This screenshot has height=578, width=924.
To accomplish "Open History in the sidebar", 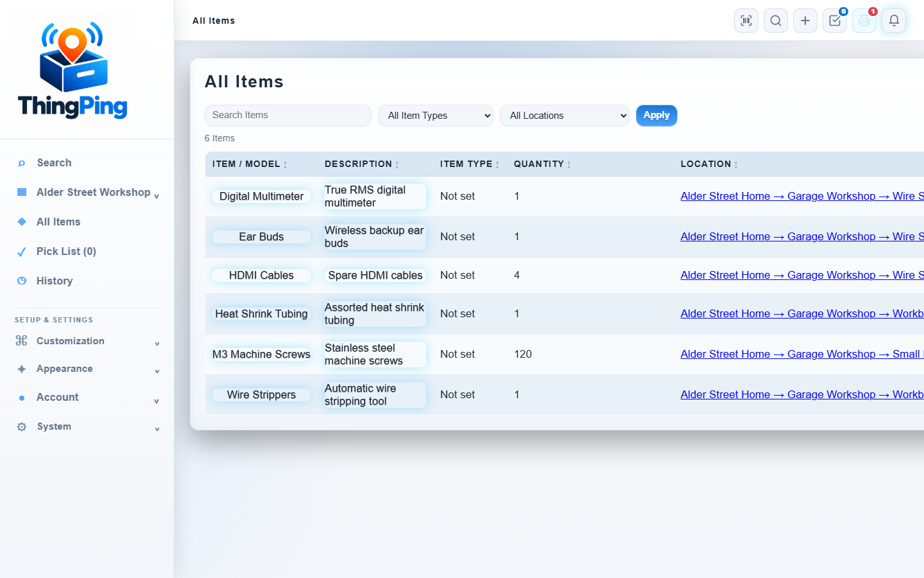I will [55, 281].
